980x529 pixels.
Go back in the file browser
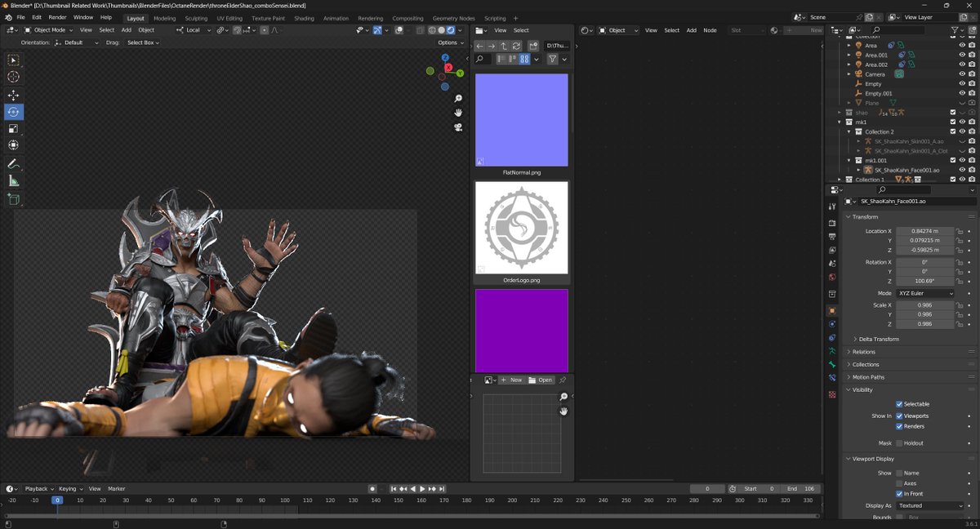(x=480, y=46)
